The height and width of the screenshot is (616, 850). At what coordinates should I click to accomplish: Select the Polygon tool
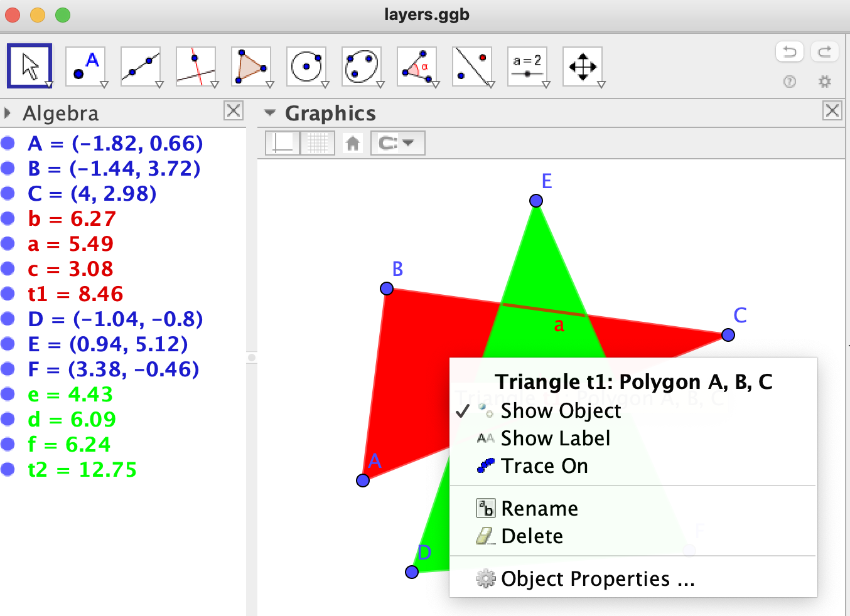(x=250, y=66)
